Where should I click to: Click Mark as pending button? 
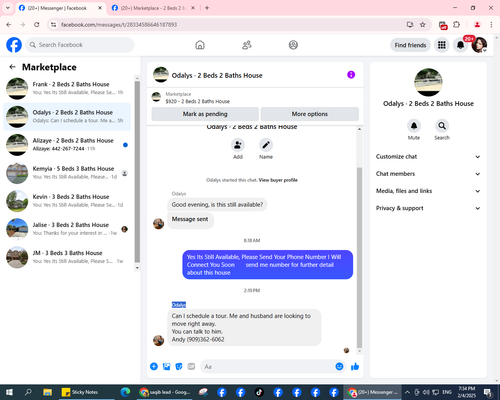pos(205,114)
